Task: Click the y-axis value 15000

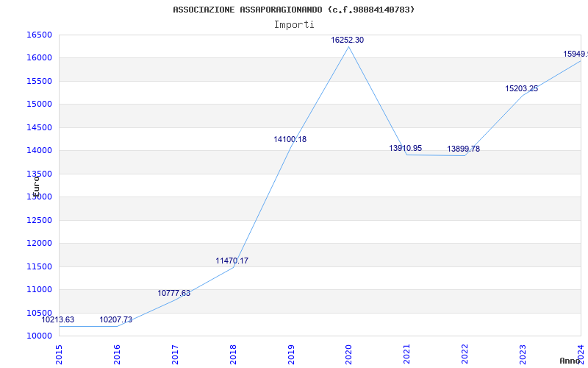Action: [x=39, y=105]
